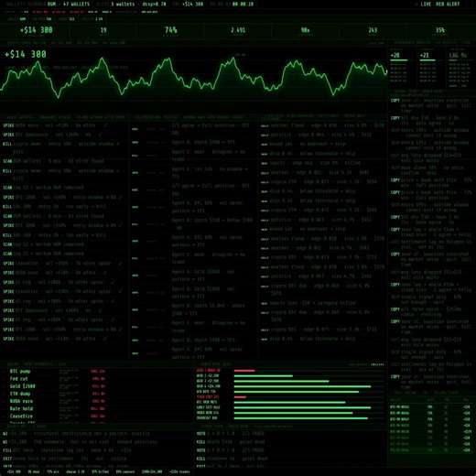The image size is (476, 476).
Task: Click the LIVE status indicator
Action: pyautogui.click(x=426, y=5)
